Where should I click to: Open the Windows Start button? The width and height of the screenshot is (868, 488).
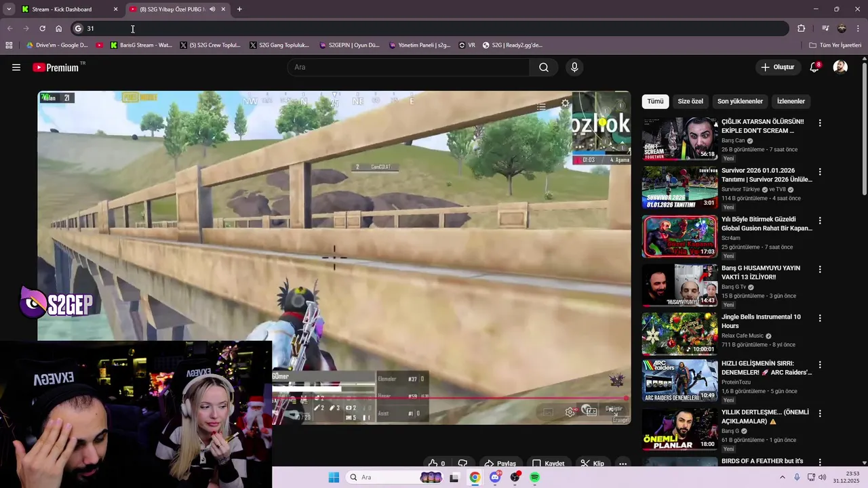point(334,477)
